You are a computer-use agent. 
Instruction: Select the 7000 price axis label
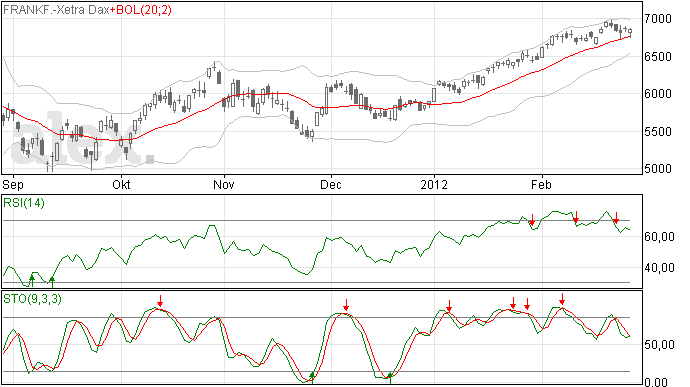(x=658, y=18)
